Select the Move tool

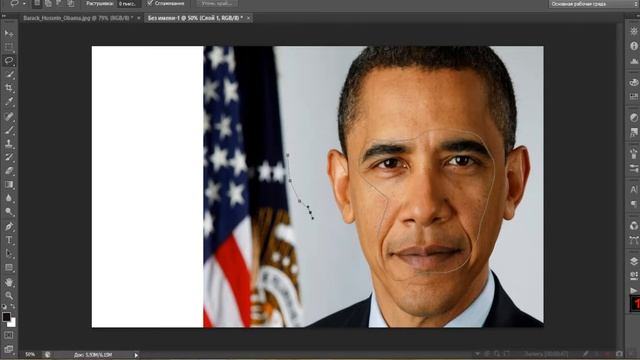coord(9,33)
